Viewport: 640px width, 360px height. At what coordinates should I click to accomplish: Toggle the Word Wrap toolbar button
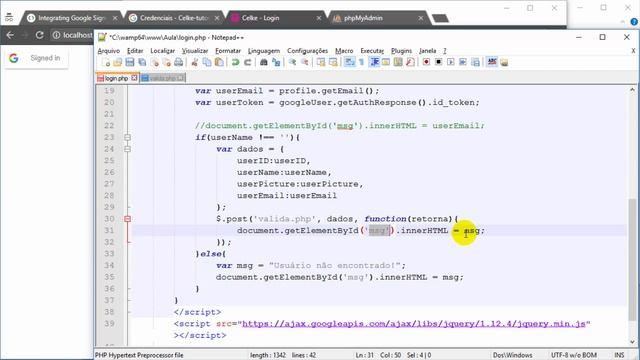(349, 62)
